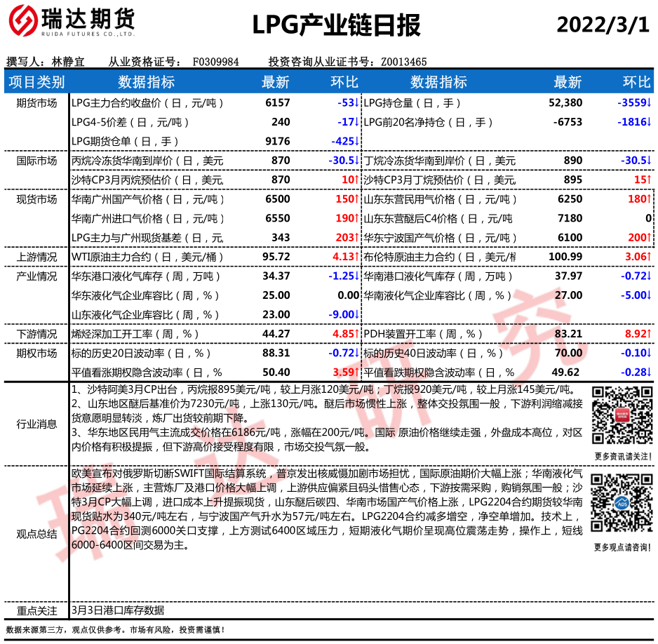The height and width of the screenshot is (644, 658).
Task: Click the LPG主力合约收盘价 value 6157
Action: click(278, 103)
